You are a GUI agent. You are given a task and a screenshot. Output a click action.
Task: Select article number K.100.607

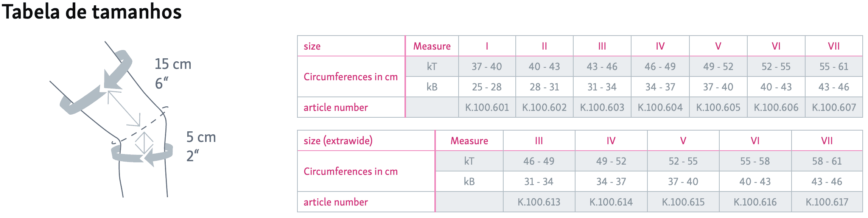point(834,107)
